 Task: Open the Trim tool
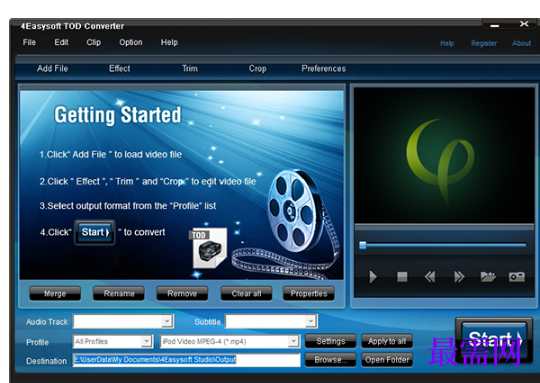click(190, 69)
